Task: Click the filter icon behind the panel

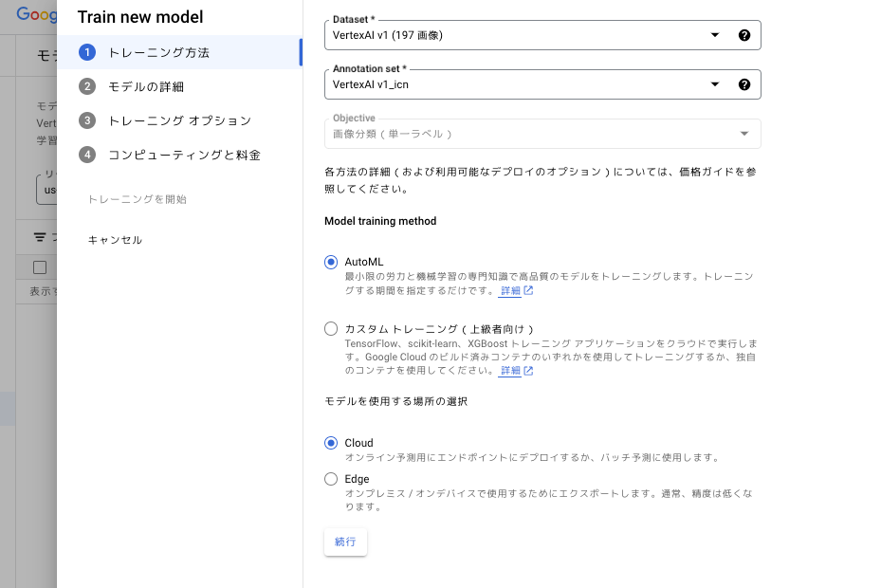Action: [x=40, y=237]
